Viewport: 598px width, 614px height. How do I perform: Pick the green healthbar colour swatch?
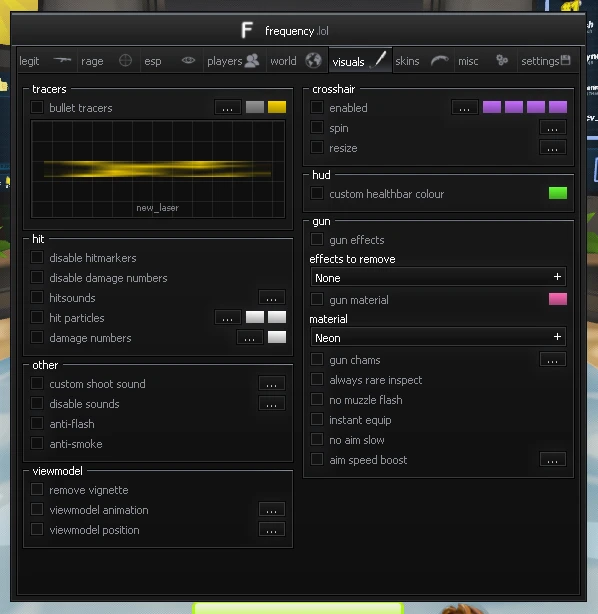pos(558,193)
